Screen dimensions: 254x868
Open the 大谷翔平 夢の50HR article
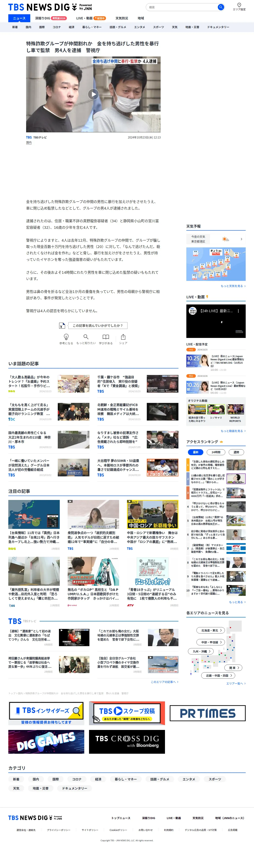click(138, 467)
